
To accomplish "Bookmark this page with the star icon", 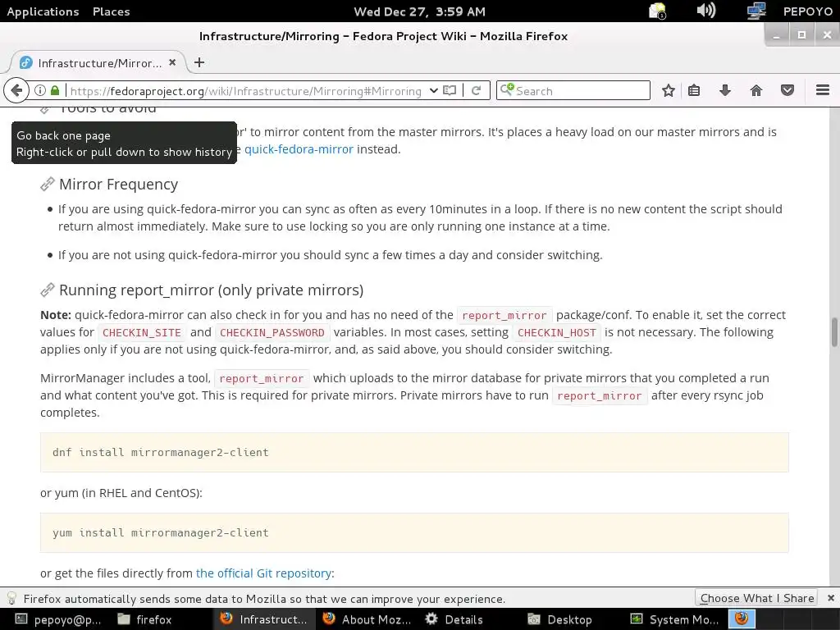I will (x=668, y=90).
